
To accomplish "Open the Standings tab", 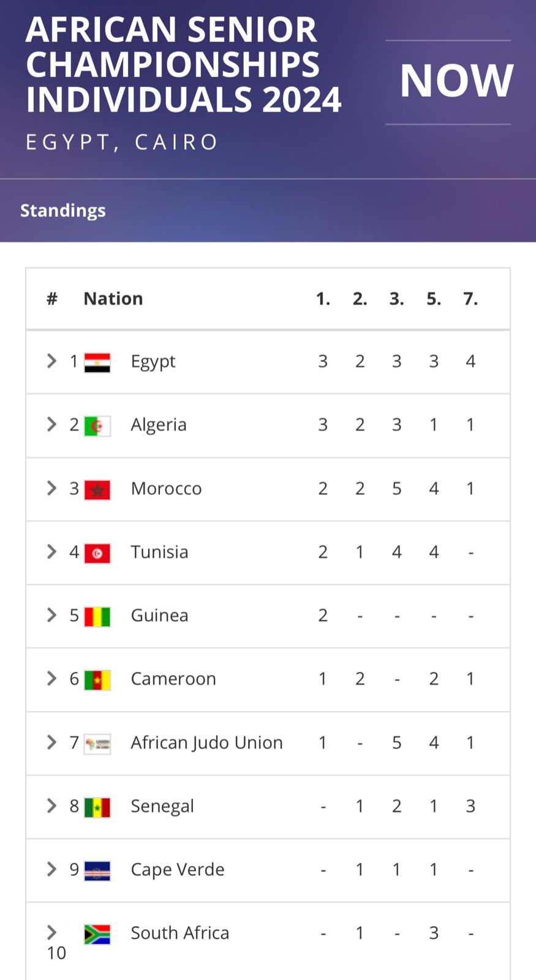I will click(63, 211).
